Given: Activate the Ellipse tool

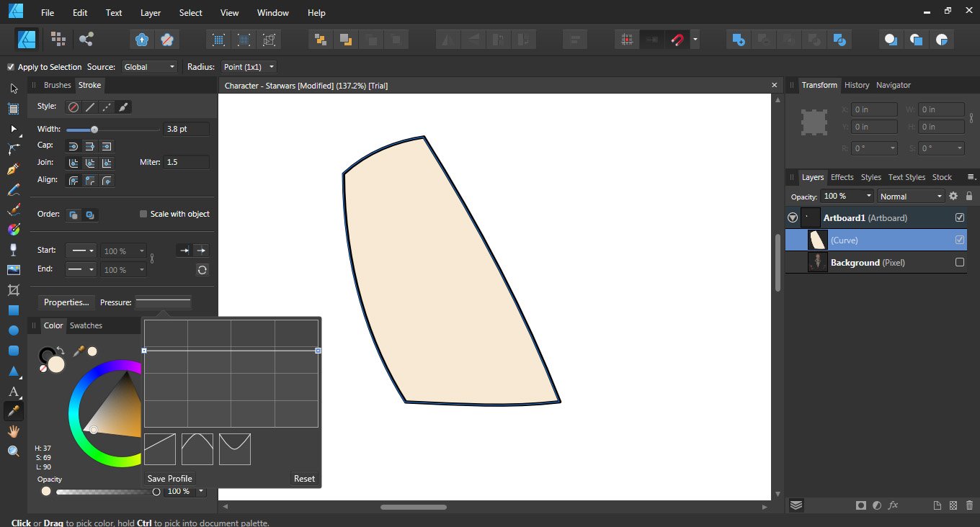Looking at the screenshot, I should click(x=13, y=330).
